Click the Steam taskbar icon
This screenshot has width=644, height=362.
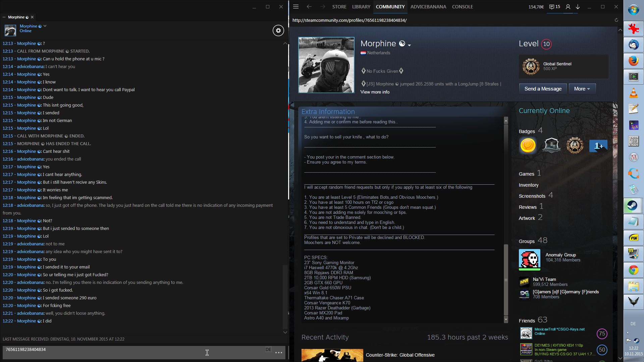coord(633,205)
